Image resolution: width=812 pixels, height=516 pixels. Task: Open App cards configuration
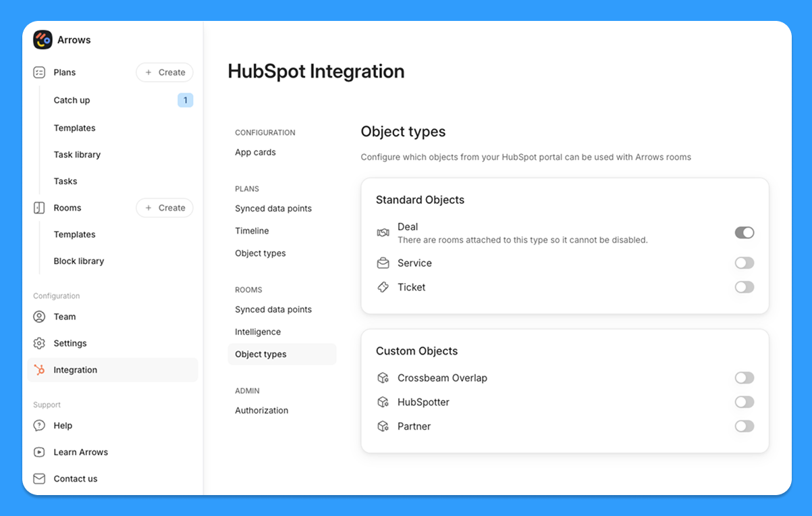(255, 153)
